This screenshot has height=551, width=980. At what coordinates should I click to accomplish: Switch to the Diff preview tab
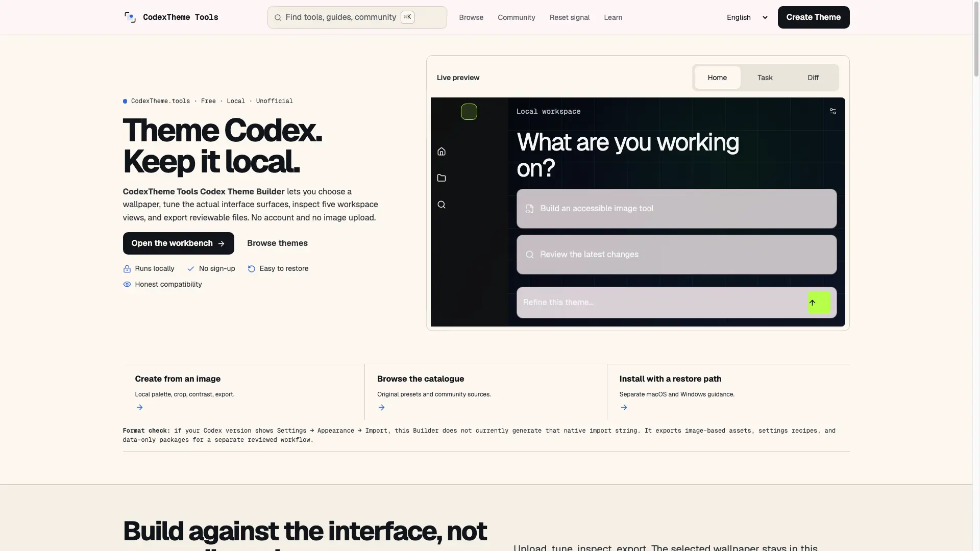pyautogui.click(x=813, y=78)
